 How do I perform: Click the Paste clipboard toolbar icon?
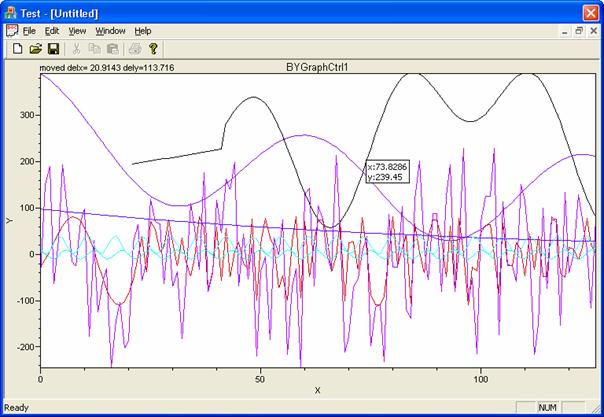[112, 48]
